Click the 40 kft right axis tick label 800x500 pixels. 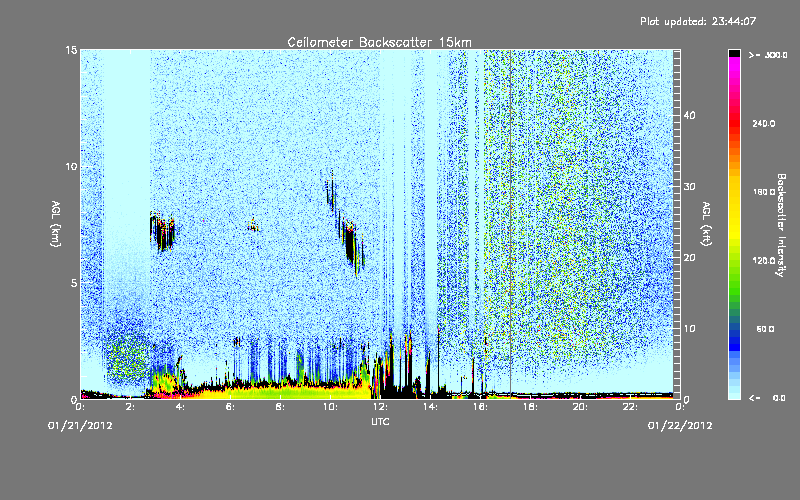(x=689, y=115)
